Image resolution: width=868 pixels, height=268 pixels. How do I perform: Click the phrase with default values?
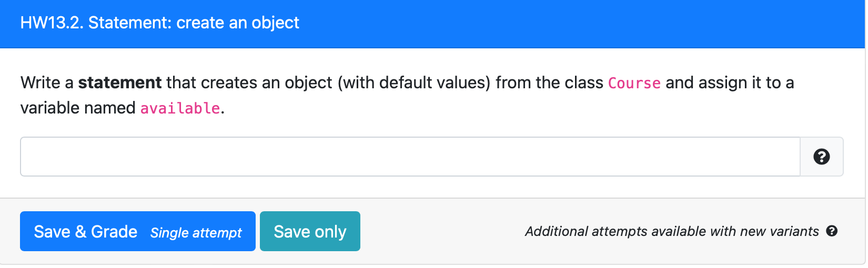point(414,83)
